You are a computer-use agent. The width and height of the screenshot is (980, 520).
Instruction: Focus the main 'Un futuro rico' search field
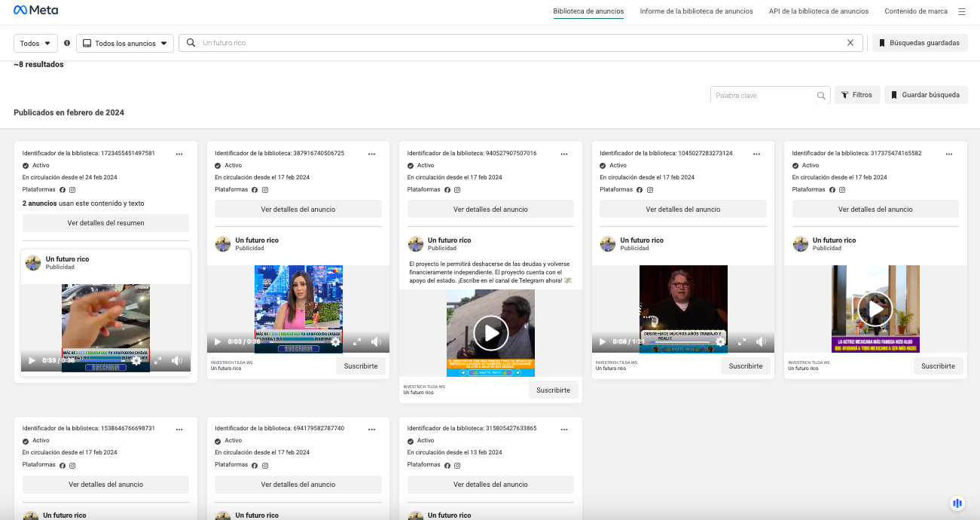(522, 43)
